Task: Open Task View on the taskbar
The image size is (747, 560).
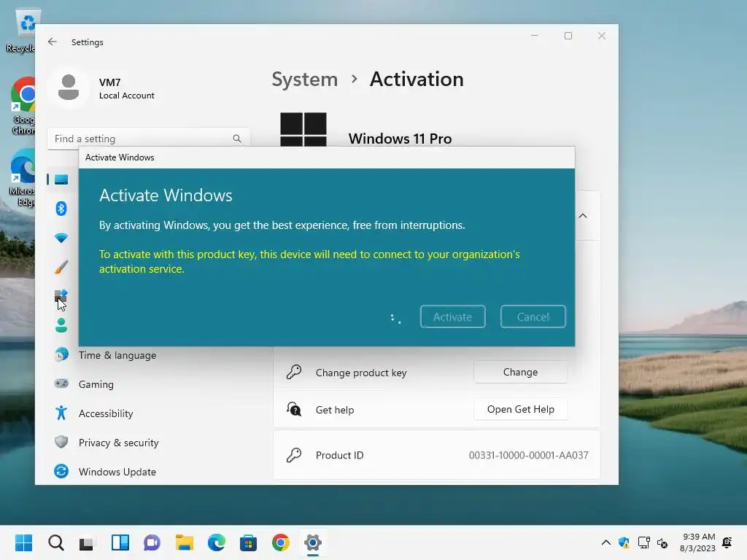Action: click(x=88, y=542)
